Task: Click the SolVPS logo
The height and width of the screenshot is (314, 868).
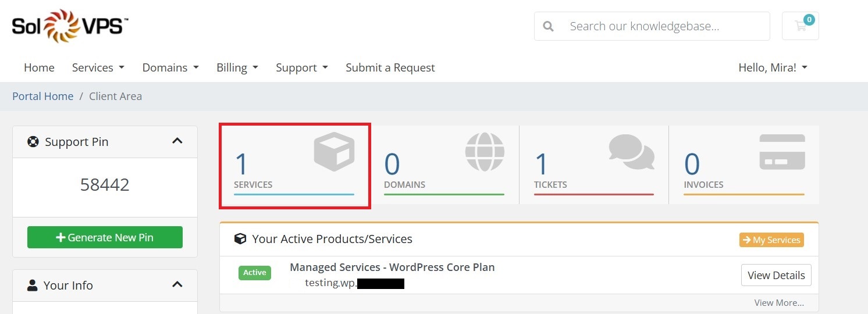Action: click(70, 26)
